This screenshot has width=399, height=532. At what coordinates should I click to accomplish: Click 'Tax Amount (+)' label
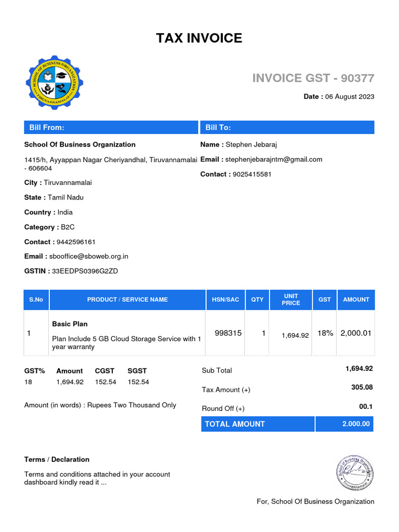[226, 390]
